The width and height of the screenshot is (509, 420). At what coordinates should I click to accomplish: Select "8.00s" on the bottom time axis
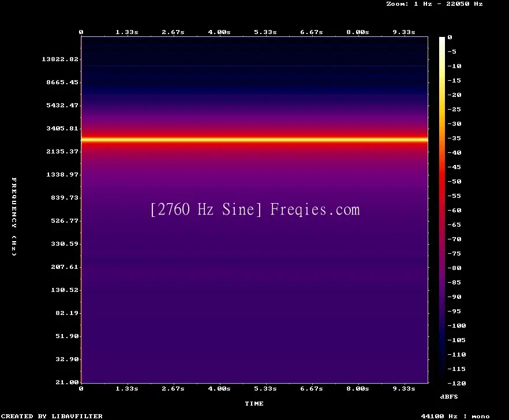click(x=357, y=388)
